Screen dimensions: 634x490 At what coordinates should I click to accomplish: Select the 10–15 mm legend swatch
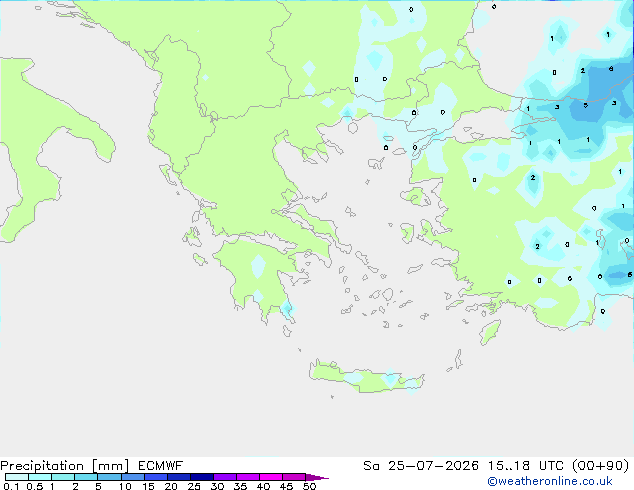tap(133, 477)
